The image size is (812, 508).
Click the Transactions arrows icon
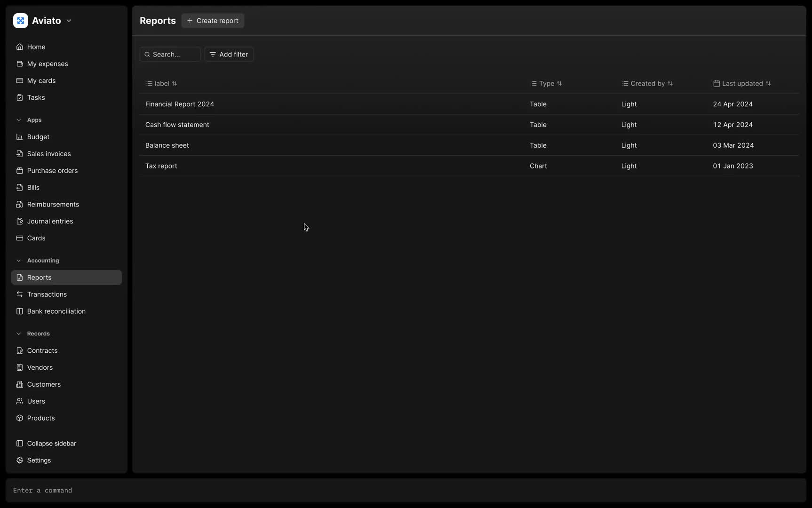(x=20, y=294)
